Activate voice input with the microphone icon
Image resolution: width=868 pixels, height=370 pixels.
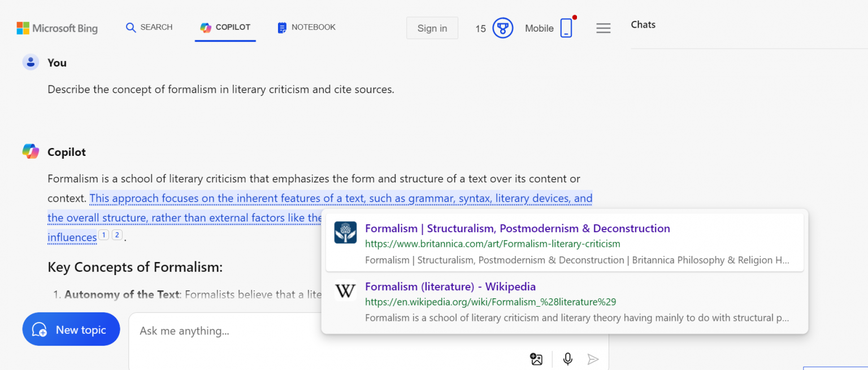click(x=567, y=359)
